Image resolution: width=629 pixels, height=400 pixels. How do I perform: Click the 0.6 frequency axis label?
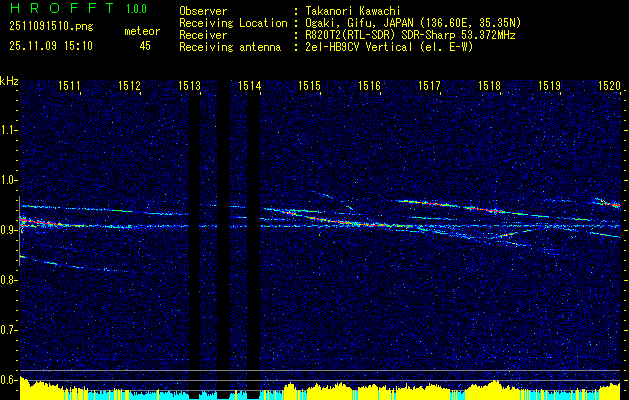coord(9,380)
